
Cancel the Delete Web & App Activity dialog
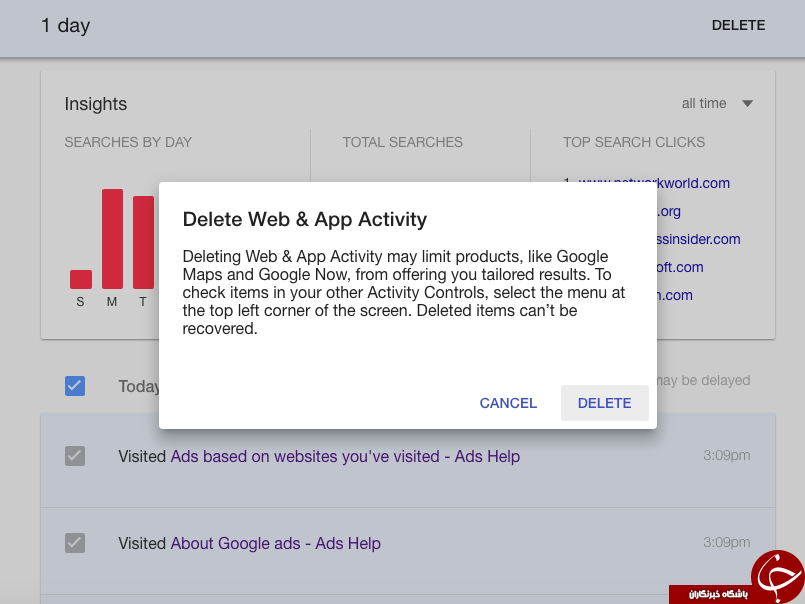tap(508, 403)
